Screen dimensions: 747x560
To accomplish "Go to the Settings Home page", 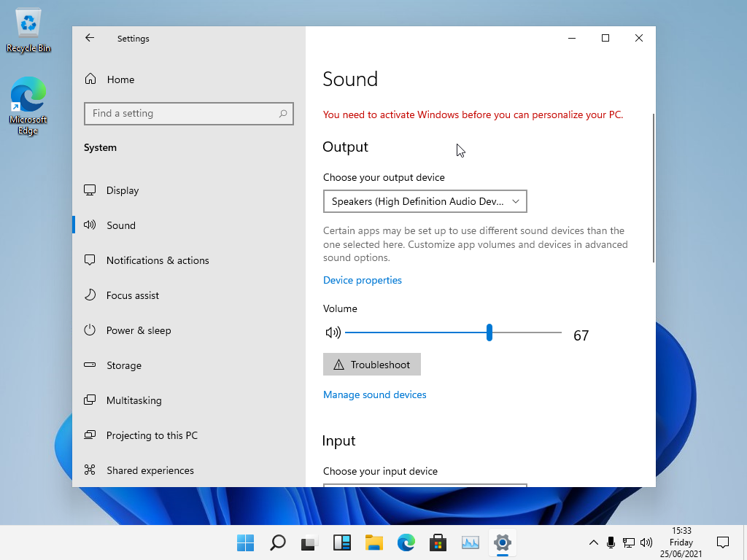I will coord(120,79).
